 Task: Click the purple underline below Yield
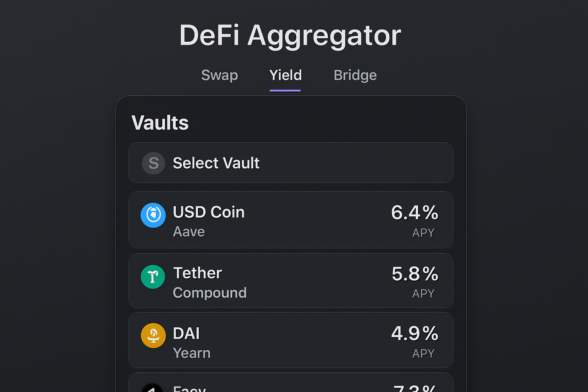(285, 90)
